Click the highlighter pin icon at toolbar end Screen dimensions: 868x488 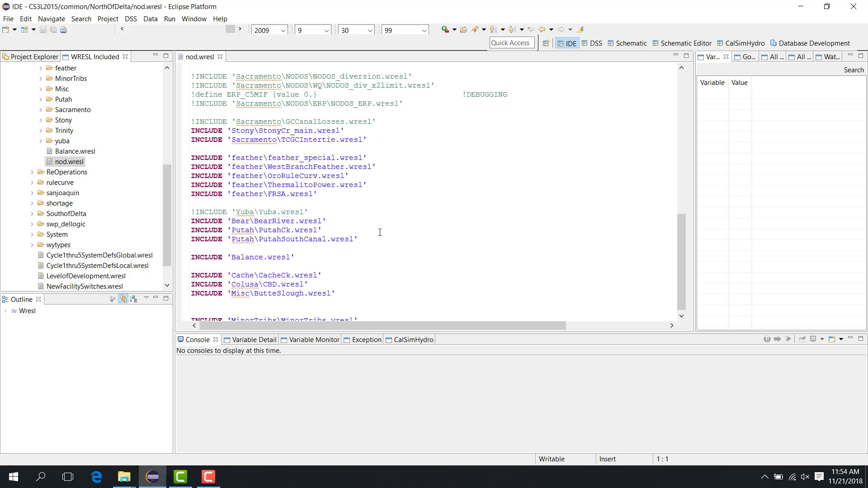[x=580, y=30]
